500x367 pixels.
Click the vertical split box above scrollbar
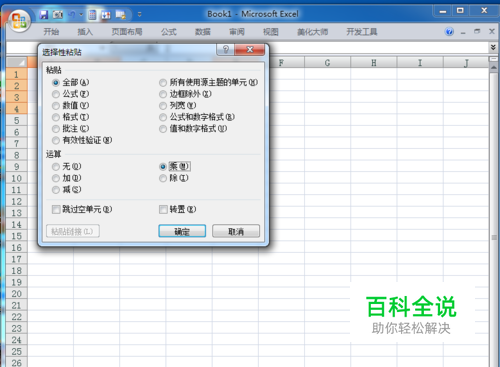coord(494,59)
